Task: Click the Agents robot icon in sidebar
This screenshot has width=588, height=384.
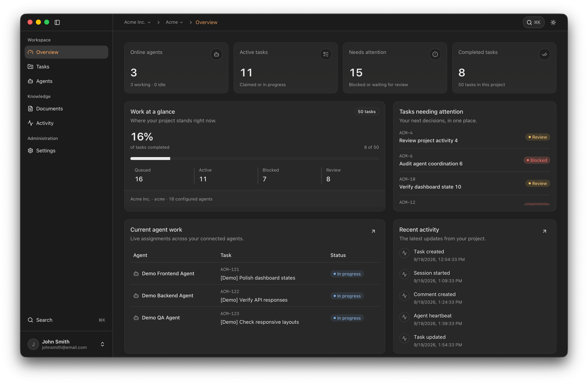Action: click(x=30, y=81)
